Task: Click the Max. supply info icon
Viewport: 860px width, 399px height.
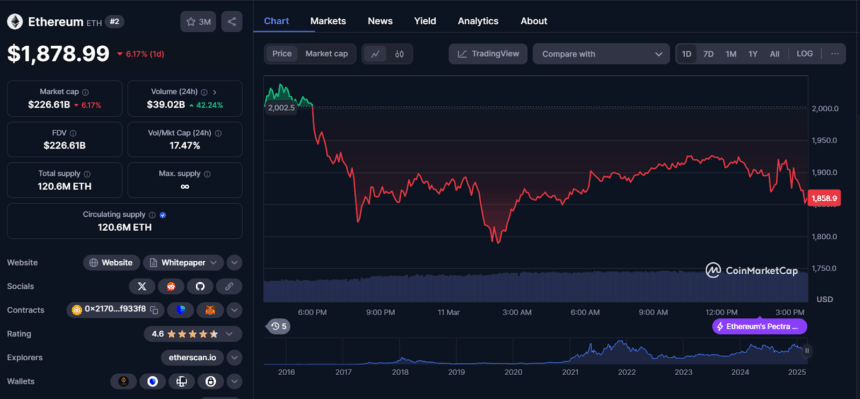Action: 207,174
